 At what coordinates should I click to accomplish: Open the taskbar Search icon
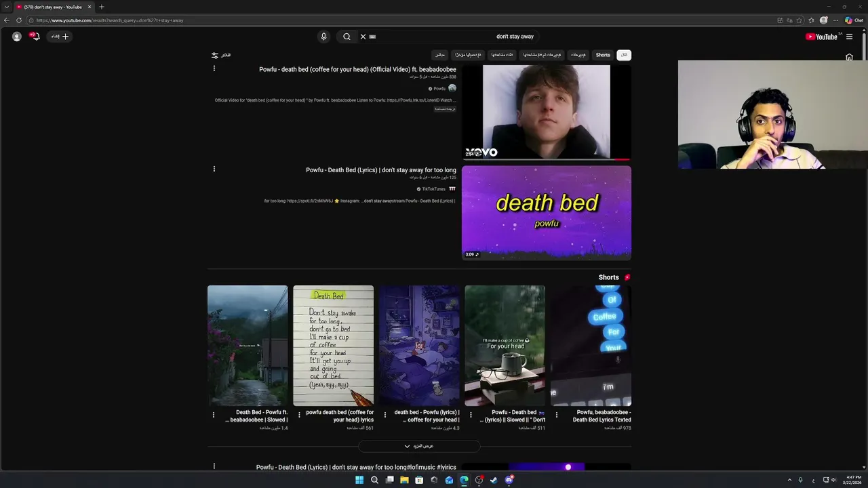[374, 480]
